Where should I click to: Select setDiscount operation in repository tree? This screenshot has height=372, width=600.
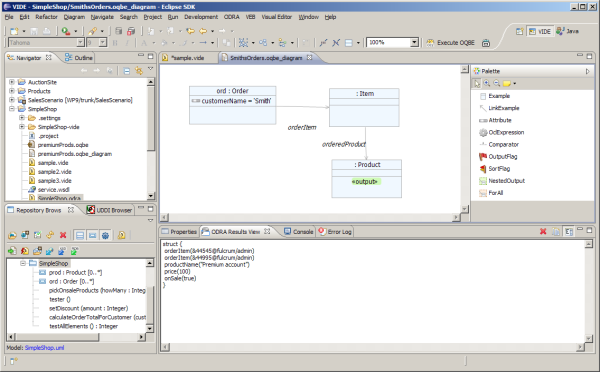click(88, 308)
